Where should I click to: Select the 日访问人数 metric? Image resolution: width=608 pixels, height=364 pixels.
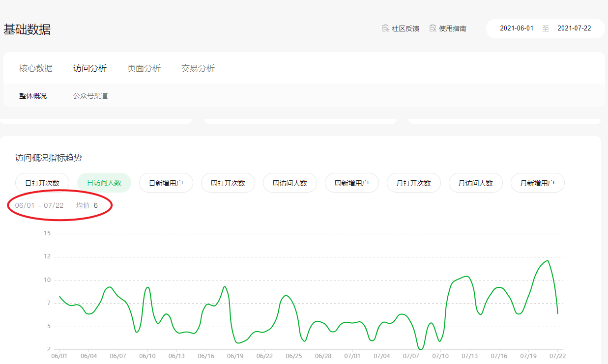click(x=104, y=183)
